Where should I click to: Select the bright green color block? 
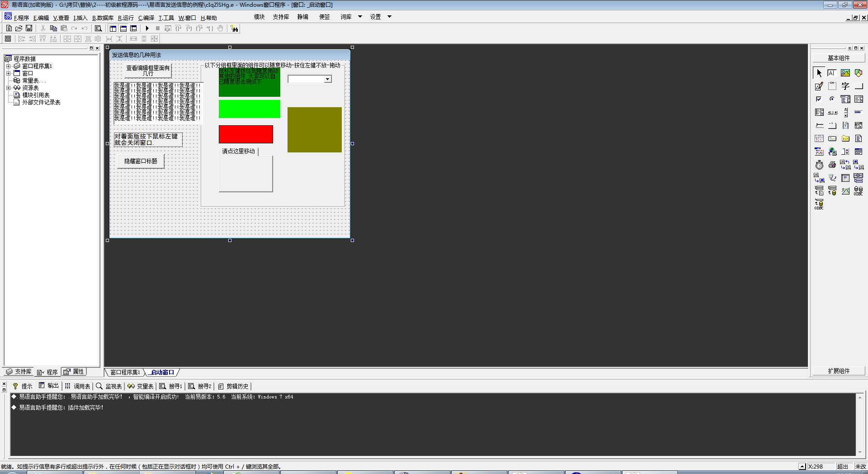click(249, 109)
